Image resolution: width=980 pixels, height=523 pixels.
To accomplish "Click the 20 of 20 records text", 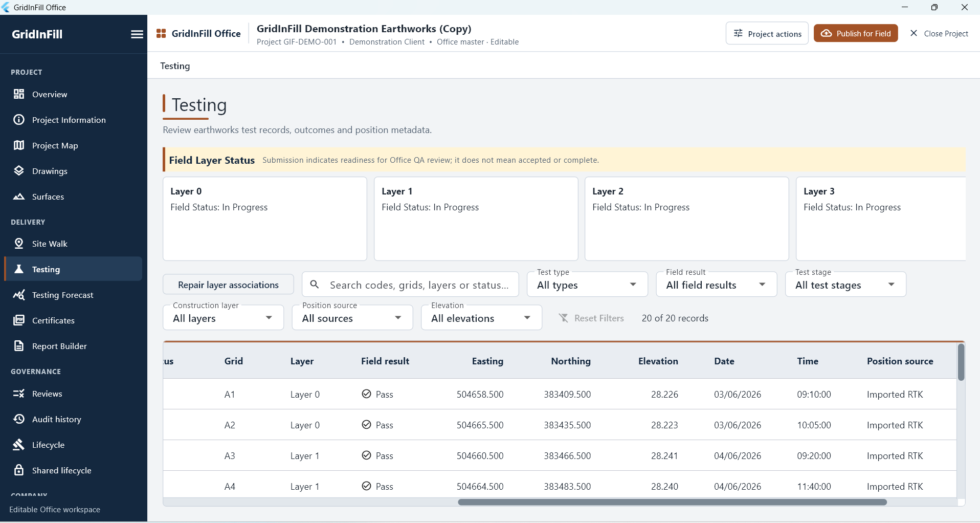I will point(675,318).
